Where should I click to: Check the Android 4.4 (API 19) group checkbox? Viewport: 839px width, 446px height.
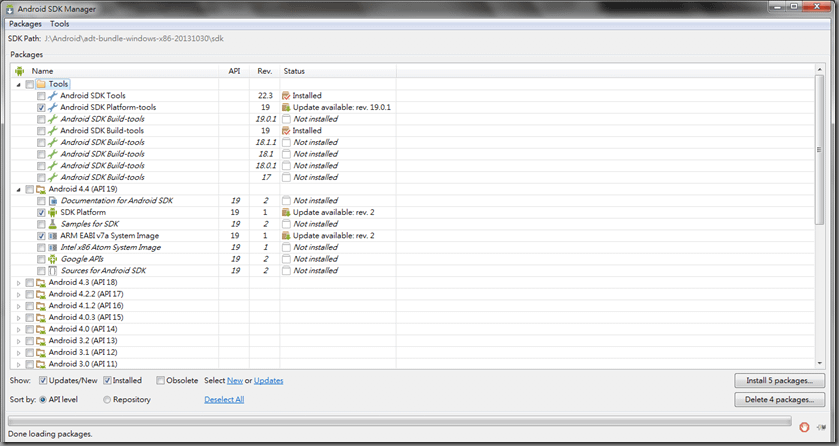click(29, 189)
